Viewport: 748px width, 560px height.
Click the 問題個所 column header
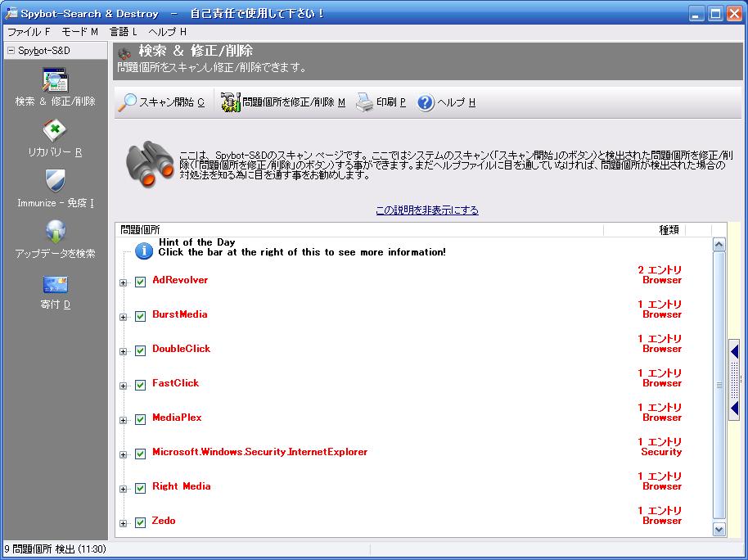pyautogui.click(x=360, y=230)
